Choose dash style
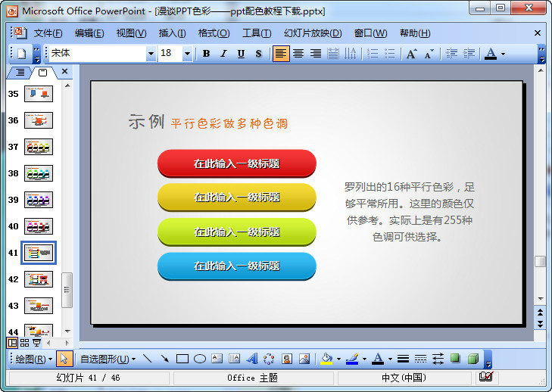552x392 pixels. [420, 359]
